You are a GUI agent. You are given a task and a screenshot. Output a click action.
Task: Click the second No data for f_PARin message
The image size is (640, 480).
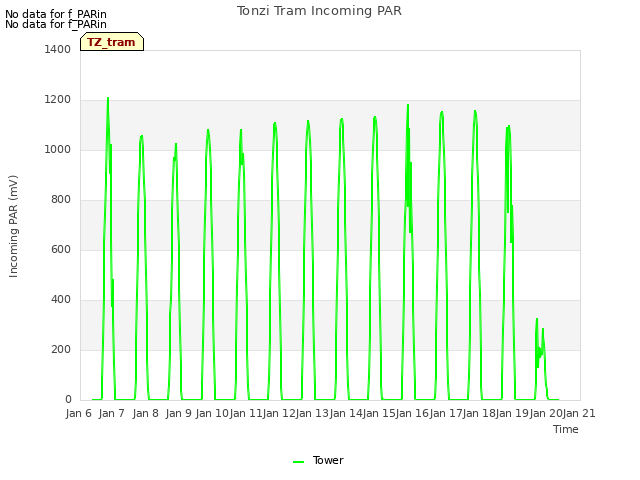pos(56,24)
